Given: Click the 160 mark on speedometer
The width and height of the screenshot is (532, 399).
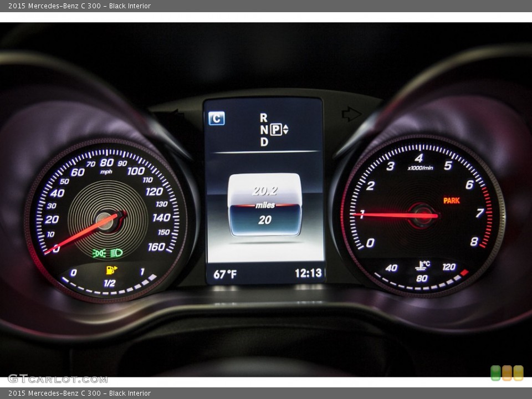Looking at the screenshot, I should pyautogui.click(x=156, y=247).
